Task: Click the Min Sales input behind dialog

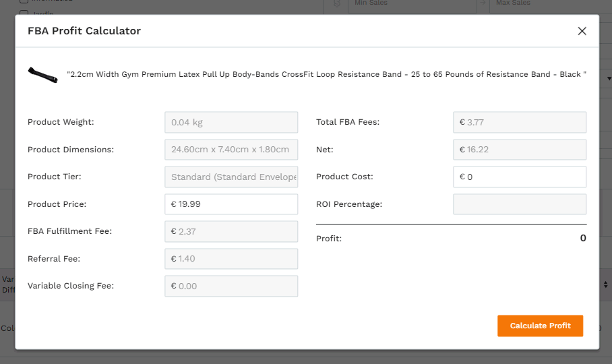Action: click(x=412, y=5)
